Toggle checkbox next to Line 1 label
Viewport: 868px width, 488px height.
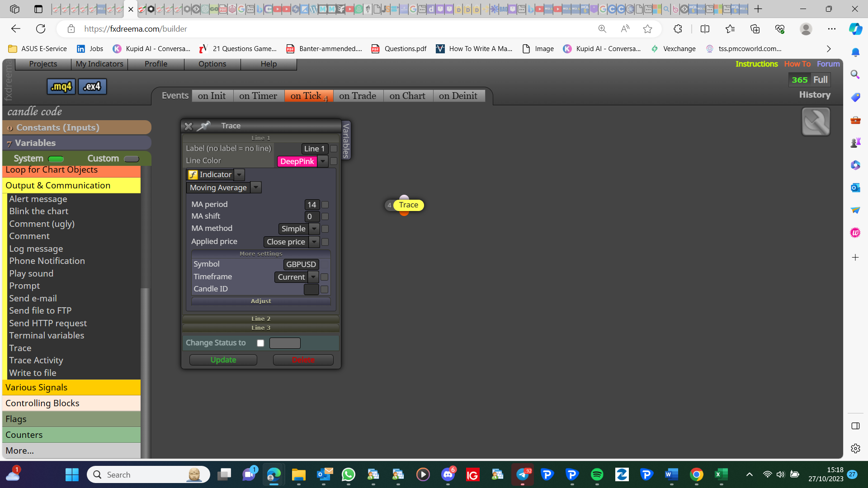point(334,149)
